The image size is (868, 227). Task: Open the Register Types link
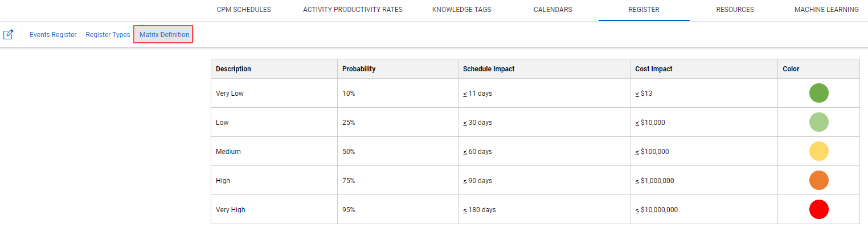click(x=108, y=35)
